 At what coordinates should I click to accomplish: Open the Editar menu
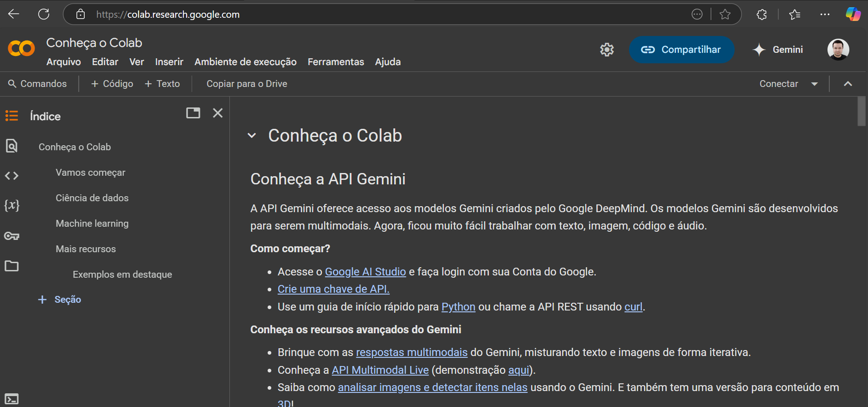[105, 62]
